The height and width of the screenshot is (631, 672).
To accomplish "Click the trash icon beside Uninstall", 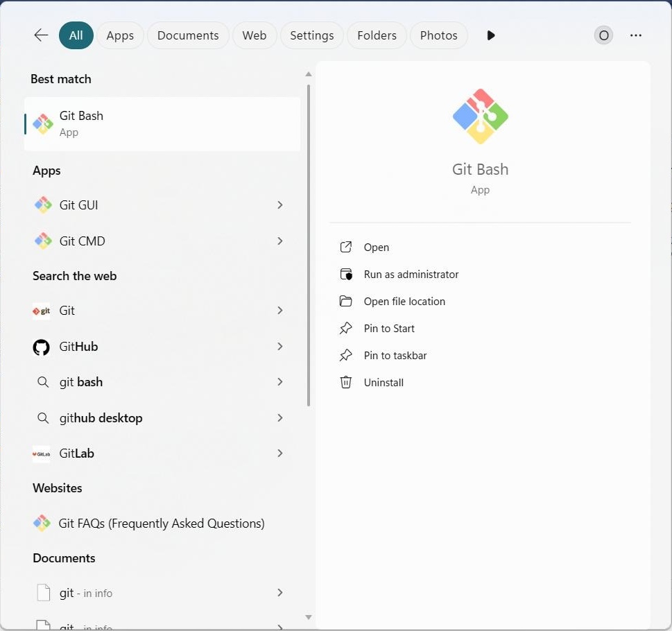I will click(x=345, y=383).
